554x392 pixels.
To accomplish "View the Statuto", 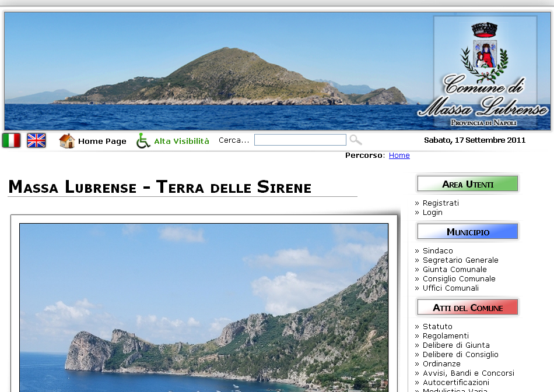I will coord(437,326).
